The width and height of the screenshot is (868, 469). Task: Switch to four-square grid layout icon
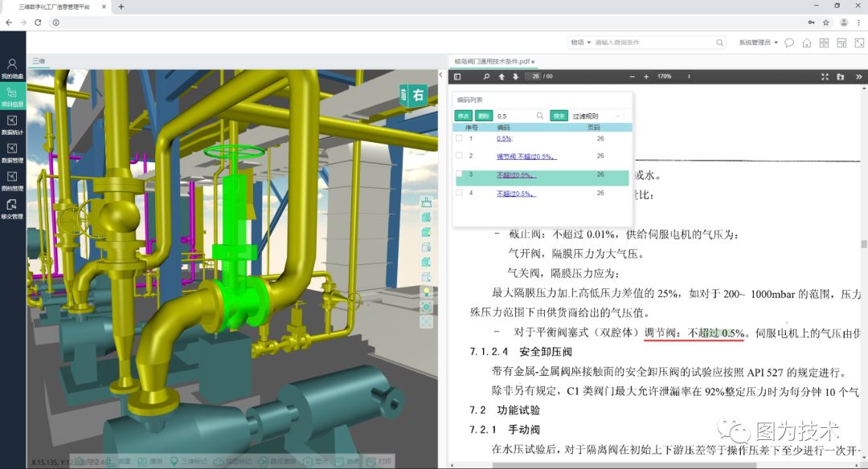[x=825, y=43]
